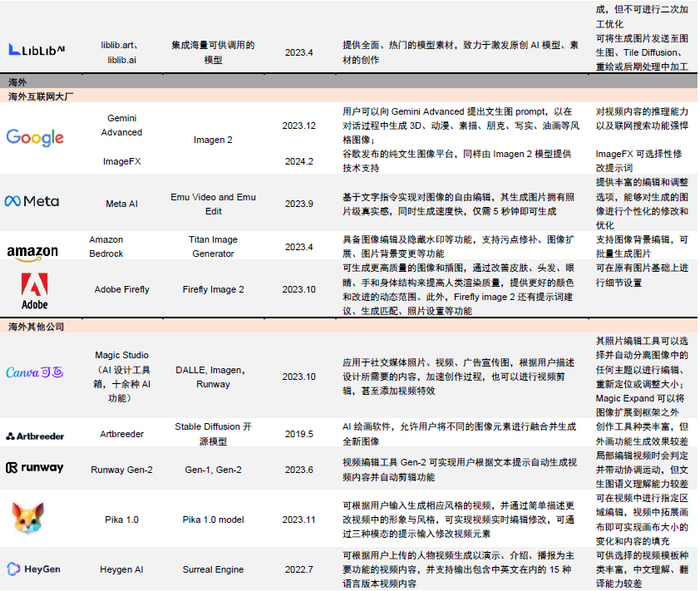Click Titan Image Generator cell

(213, 246)
